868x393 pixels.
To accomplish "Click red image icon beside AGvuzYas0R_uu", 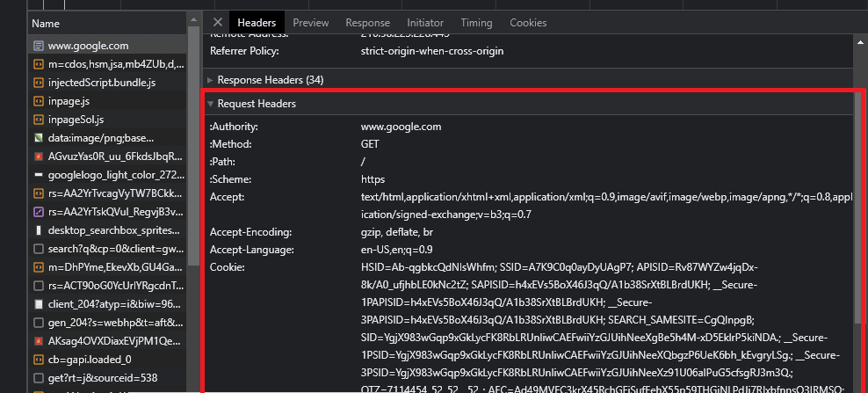I will tap(38, 156).
